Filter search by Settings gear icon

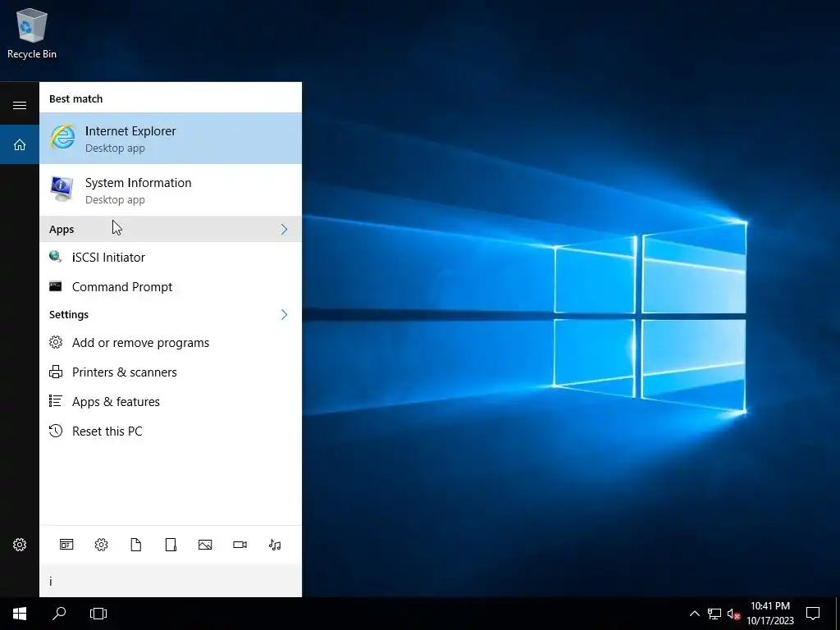tap(101, 545)
